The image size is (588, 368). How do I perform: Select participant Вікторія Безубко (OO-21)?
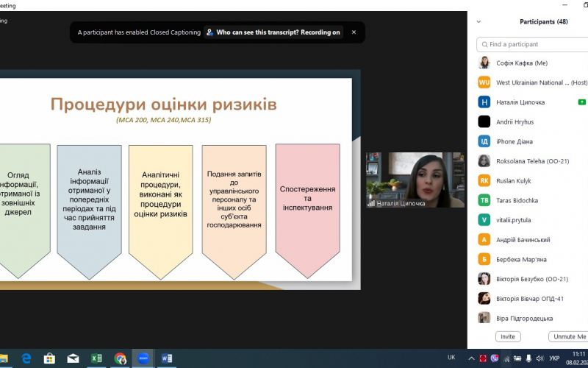(x=531, y=279)
